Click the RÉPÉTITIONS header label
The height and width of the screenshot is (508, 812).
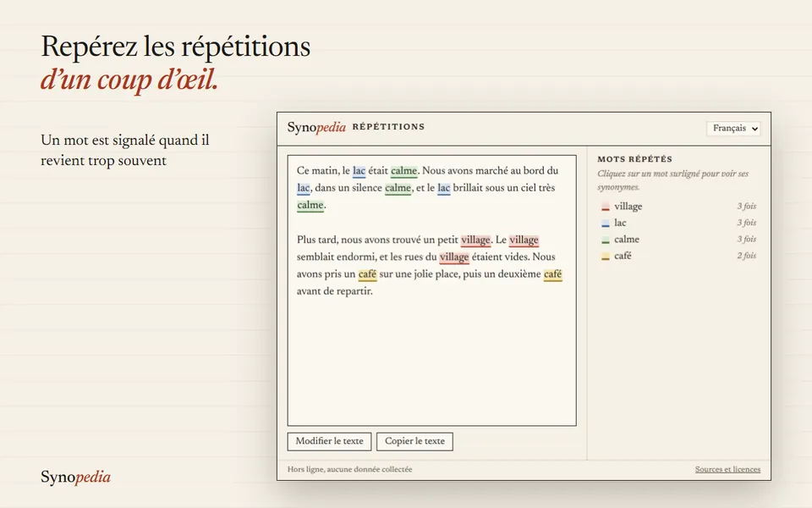click(x=388, y=127)
